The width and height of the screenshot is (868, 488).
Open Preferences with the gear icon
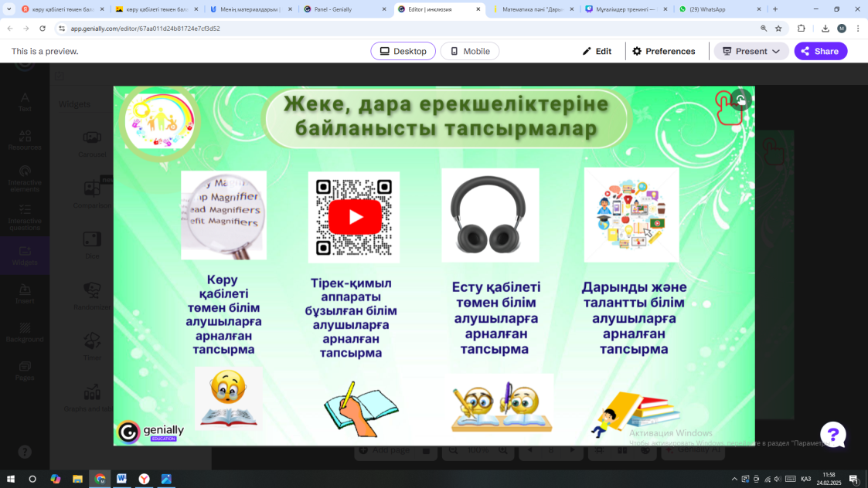[x=664, y=51]
